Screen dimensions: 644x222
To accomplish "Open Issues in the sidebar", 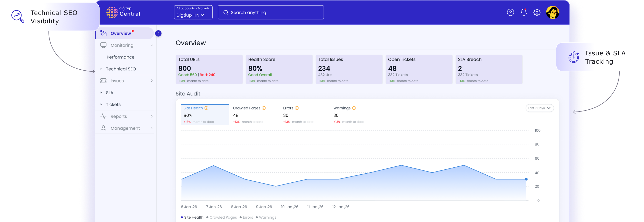I will point(125,81).
